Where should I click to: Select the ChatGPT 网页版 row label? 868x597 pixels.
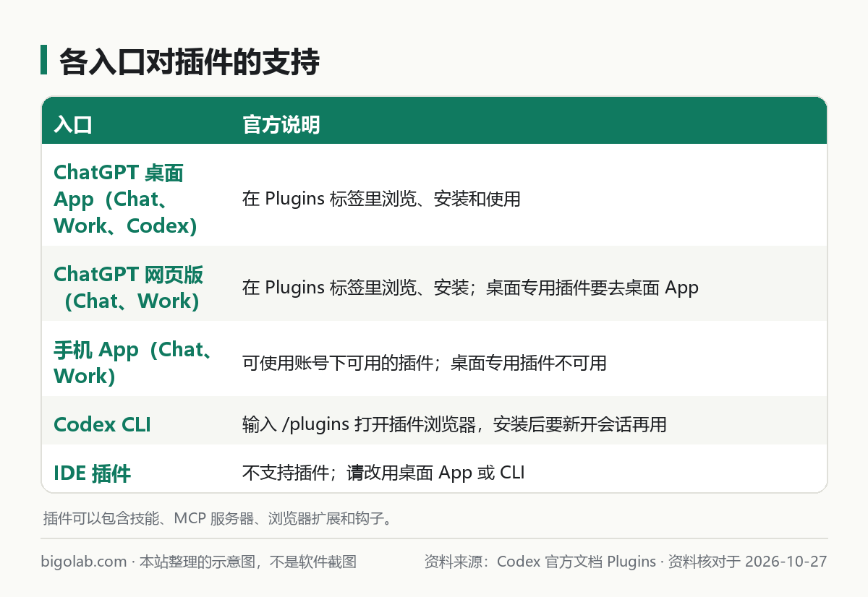pos(129,287)
